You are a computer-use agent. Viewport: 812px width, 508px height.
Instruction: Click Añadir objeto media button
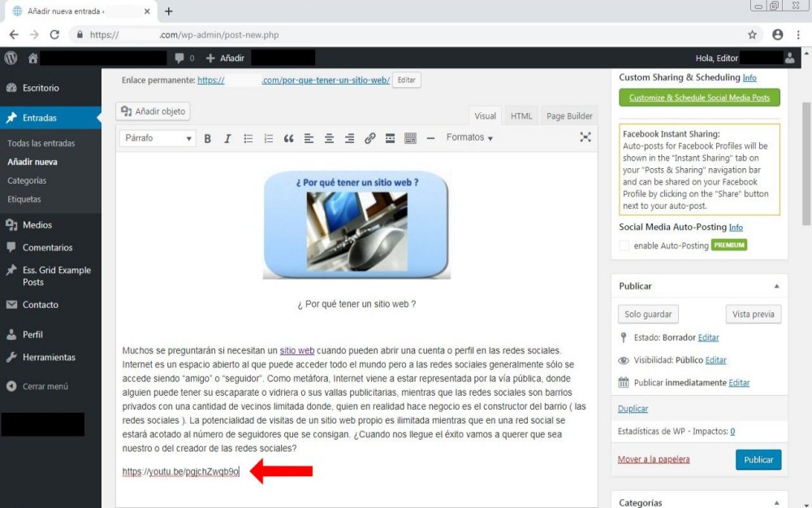tap(153, 111)
